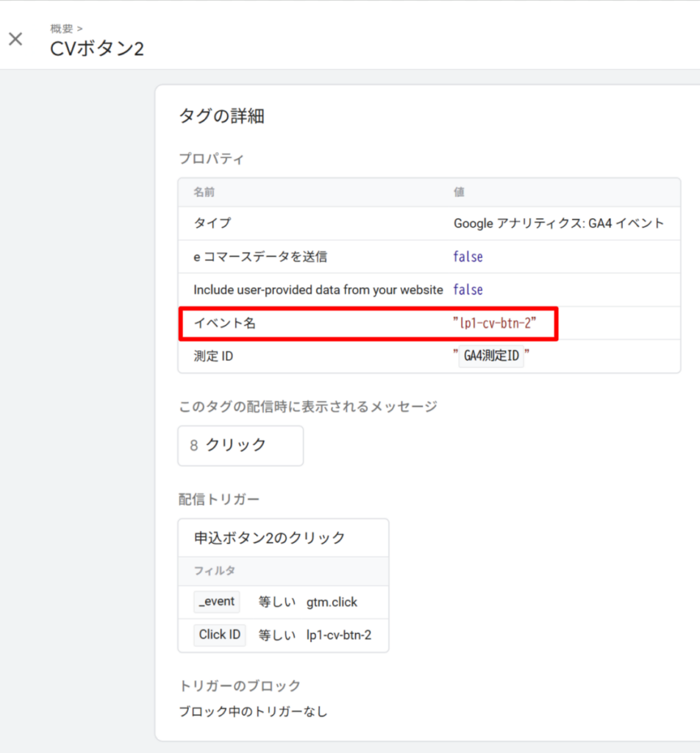The width and height of the screenshot is (700, 753).
Task: Click the 概要 breadcrumb link
Action: click(62, 29)
